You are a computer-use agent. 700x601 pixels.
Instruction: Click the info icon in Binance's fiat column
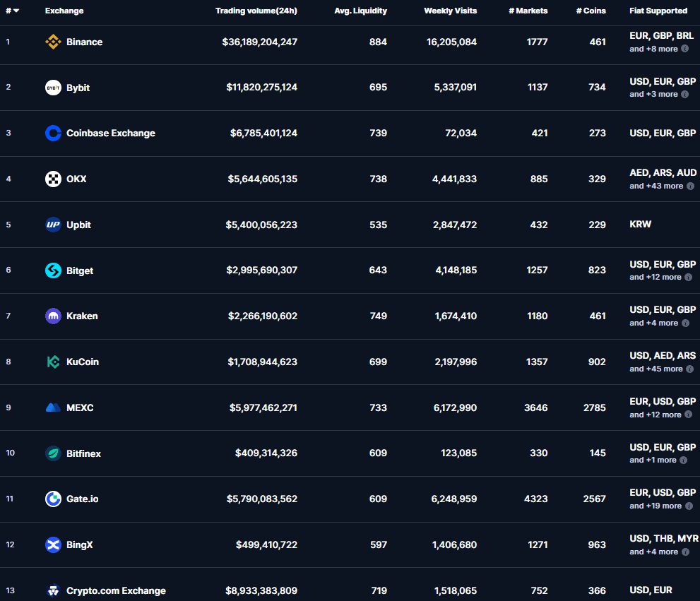point(685,49)
